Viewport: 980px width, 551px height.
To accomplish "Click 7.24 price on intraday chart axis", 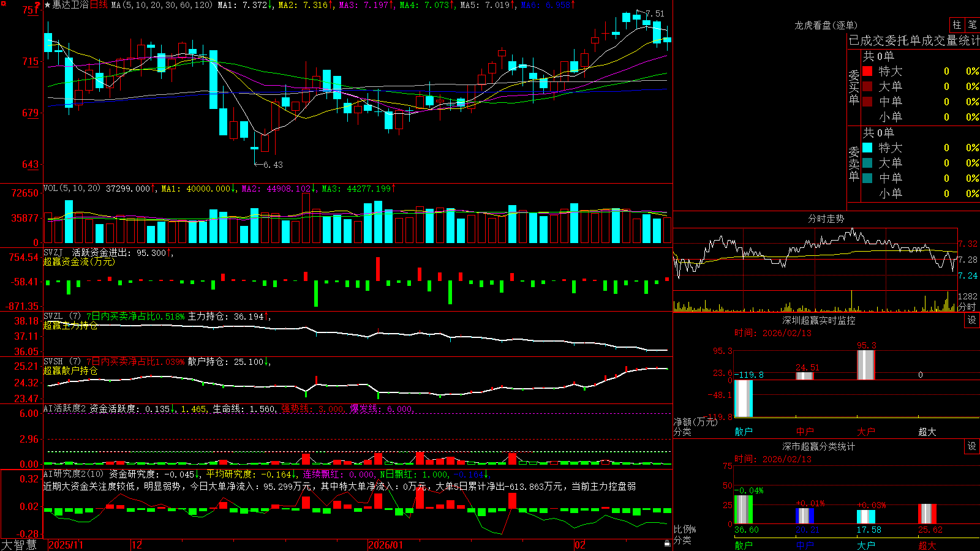I will pos(968,275).
